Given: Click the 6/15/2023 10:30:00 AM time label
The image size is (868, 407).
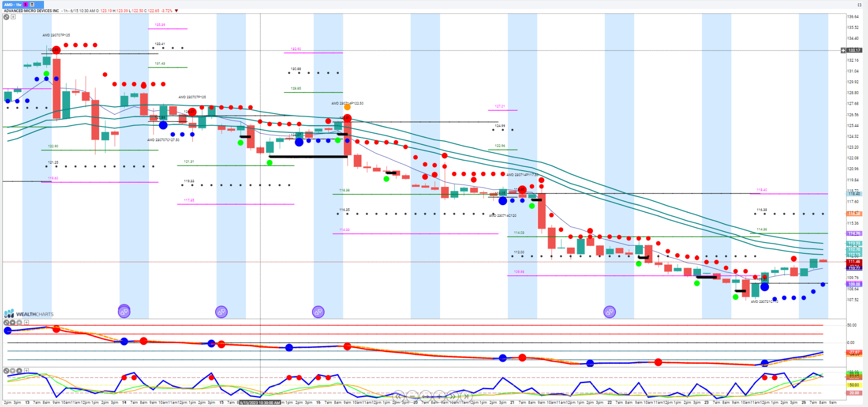Looking at the screenshot, I should pos(260,403).
